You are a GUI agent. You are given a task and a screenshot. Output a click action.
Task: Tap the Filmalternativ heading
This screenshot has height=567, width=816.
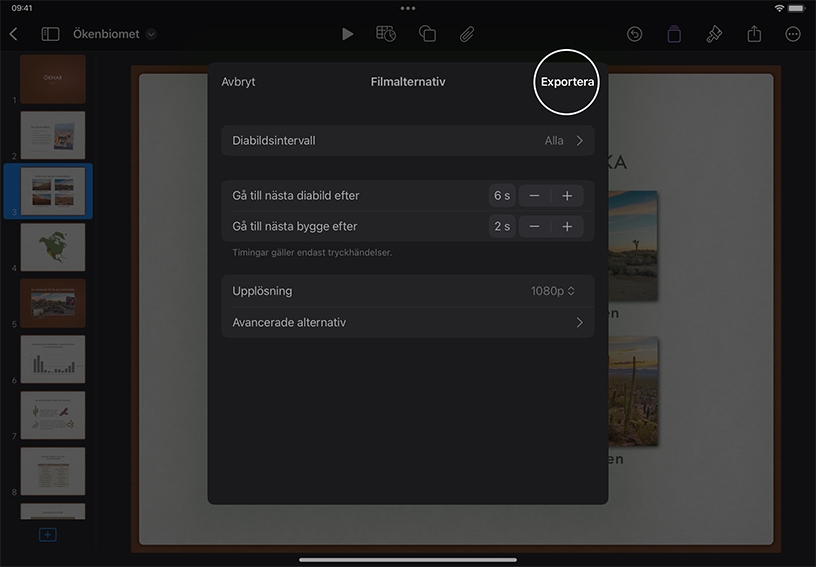click(407, 82)
